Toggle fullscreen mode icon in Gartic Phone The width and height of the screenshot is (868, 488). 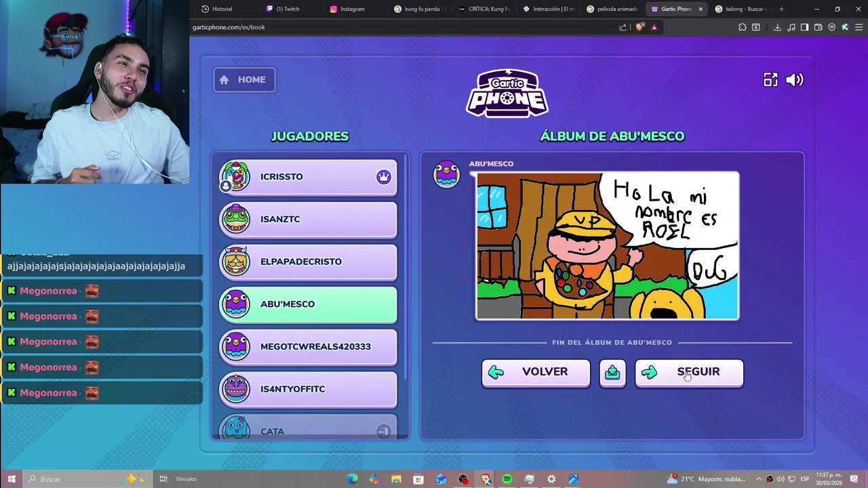pos(770,80)
